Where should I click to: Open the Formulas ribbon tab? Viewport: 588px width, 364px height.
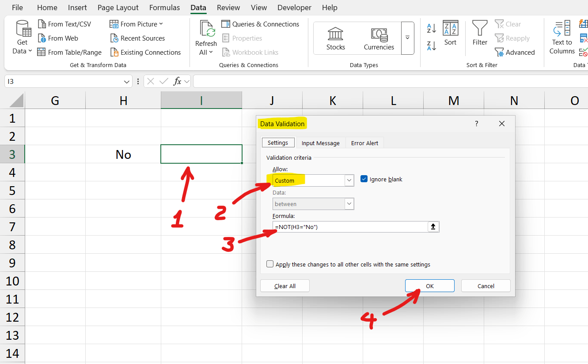[x=164, y=8]
